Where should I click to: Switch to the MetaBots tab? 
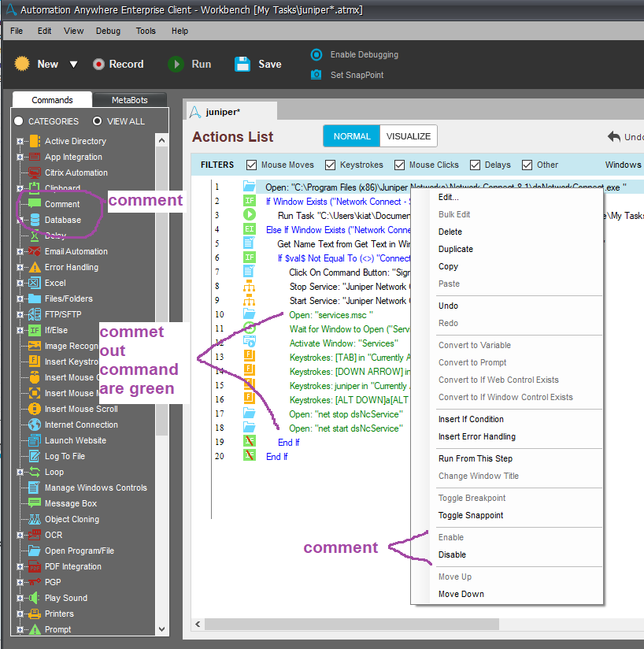pos(129,100)
